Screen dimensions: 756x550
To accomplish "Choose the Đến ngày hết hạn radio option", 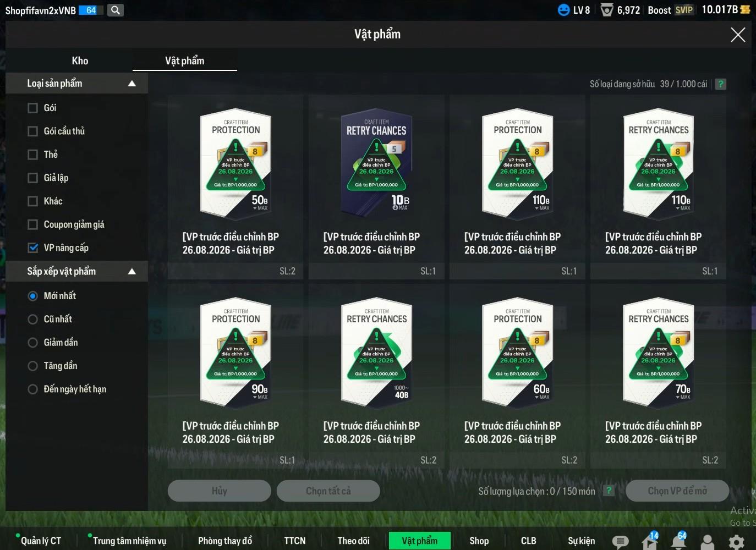I will point(33,389).
